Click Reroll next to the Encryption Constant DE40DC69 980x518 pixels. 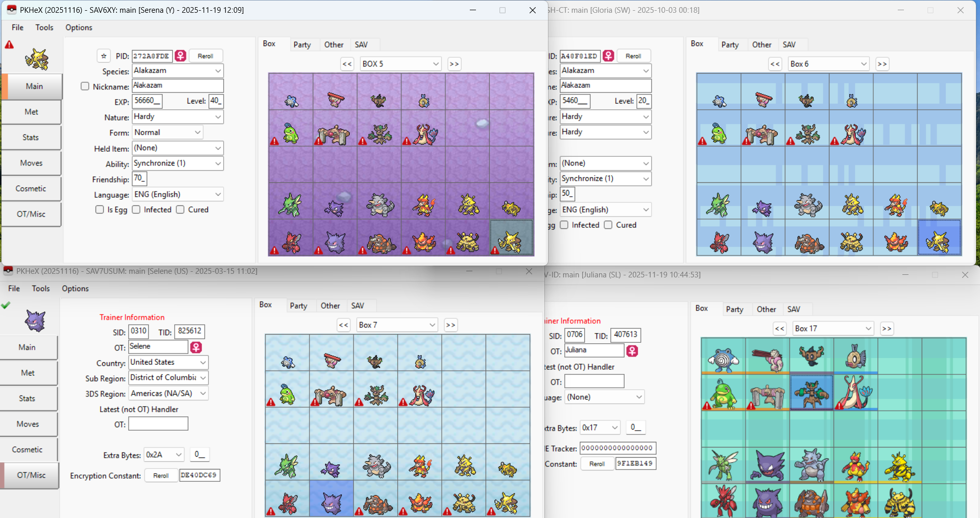click(x=161, y=476)
